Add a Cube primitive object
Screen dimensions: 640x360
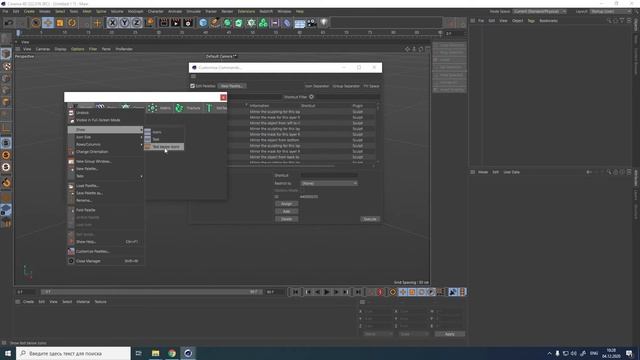click(203, 23)
